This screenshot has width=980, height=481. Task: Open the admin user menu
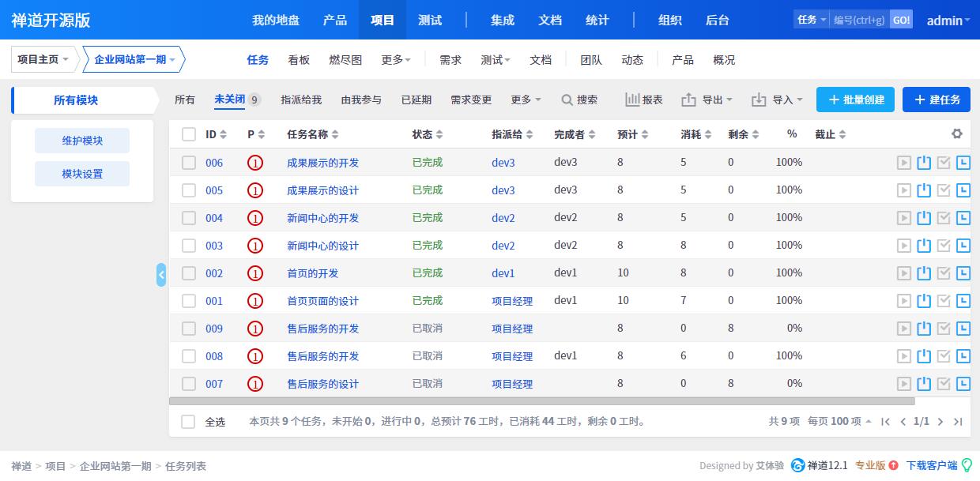click(948, 21)
